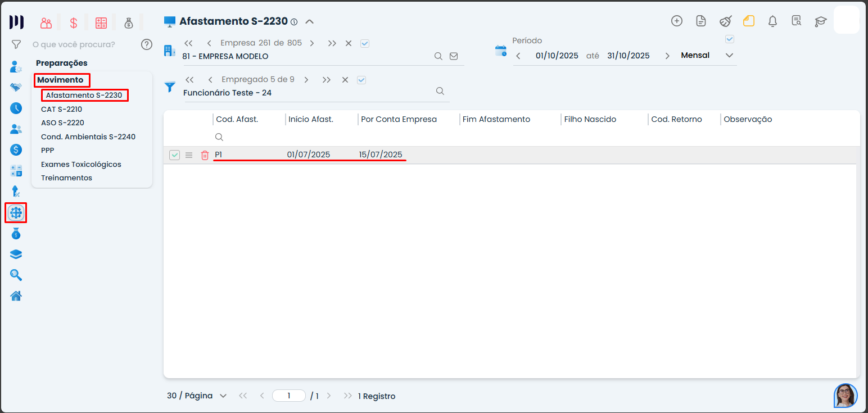Screen dimensions: 868x413
Task: Toggle the checkbox next to Empresa navigation
Action: pos(365,43)
